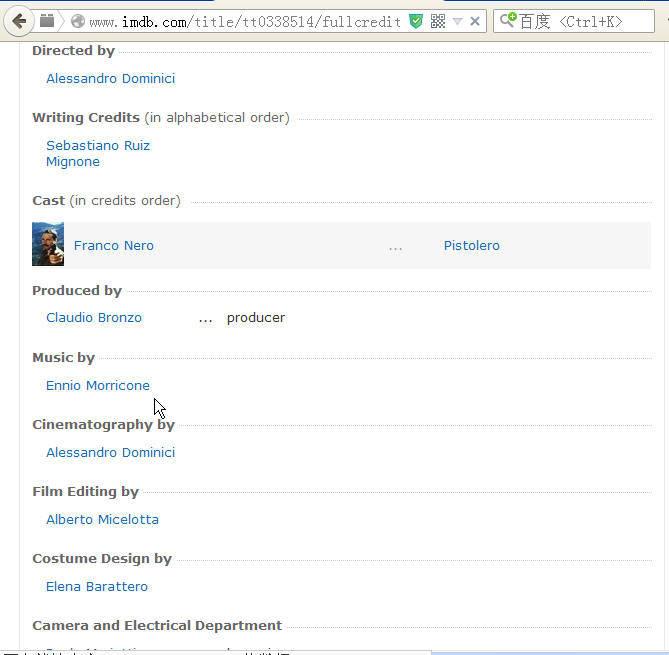669x655 pixels.
Task: Click the 'Music by' heading
Action: pyautogui.click(x=64, y=358)
